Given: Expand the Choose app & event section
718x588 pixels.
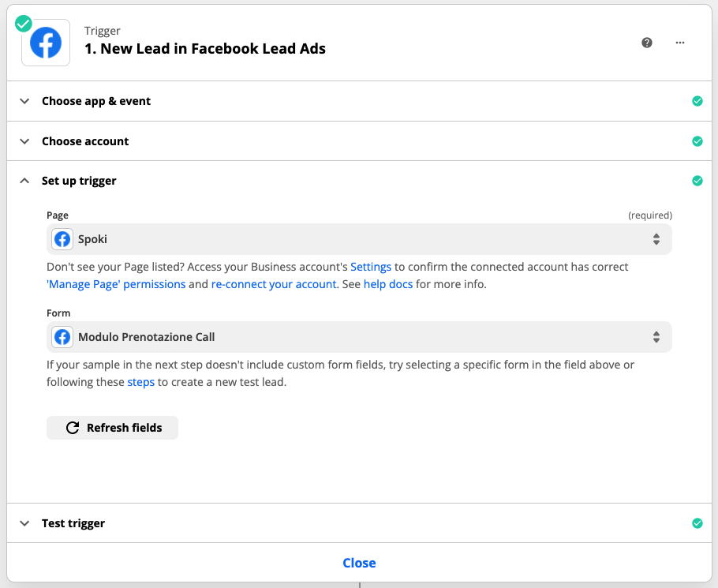Looking at the screenshot, I should coord(95,101).
